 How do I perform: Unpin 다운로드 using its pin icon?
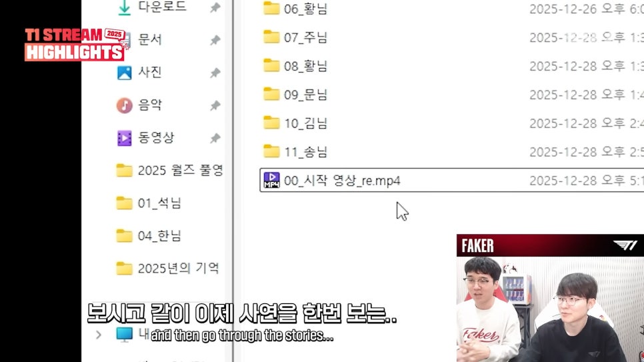coord(215,7)
